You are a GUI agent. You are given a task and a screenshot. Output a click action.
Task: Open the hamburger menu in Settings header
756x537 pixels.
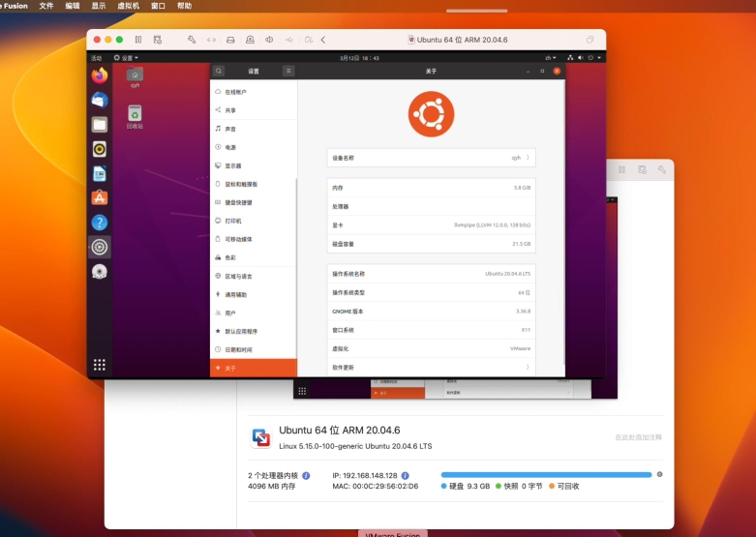point(288,71)
